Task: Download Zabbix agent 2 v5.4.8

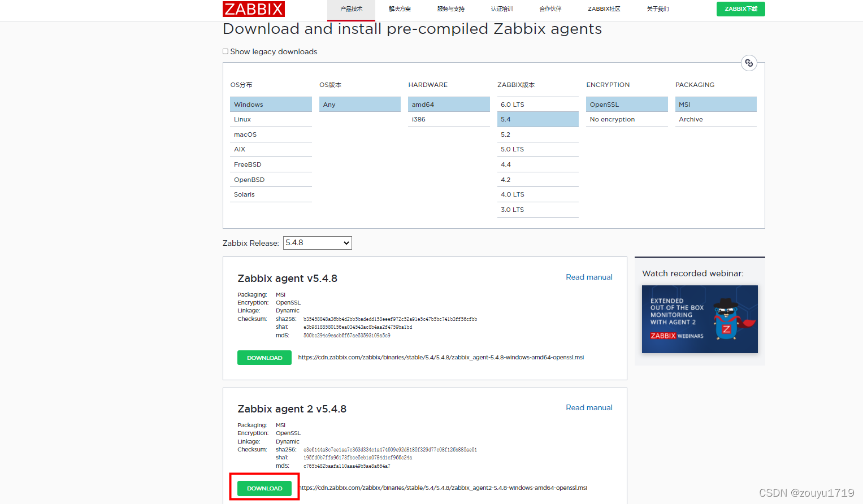Action: click(264, 488)
